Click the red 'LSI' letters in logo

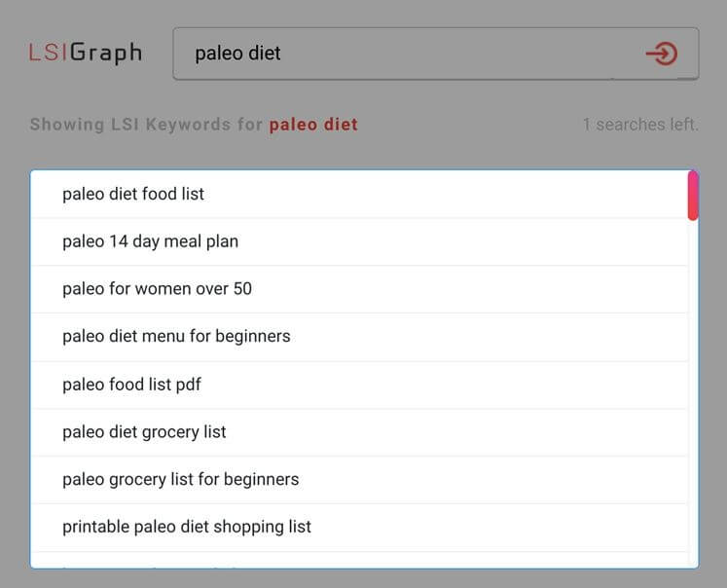(48, 53)
